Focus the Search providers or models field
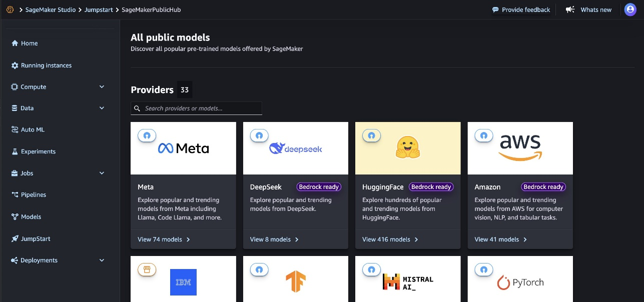Viewport: 644px width, 302px height. point(196,108)
